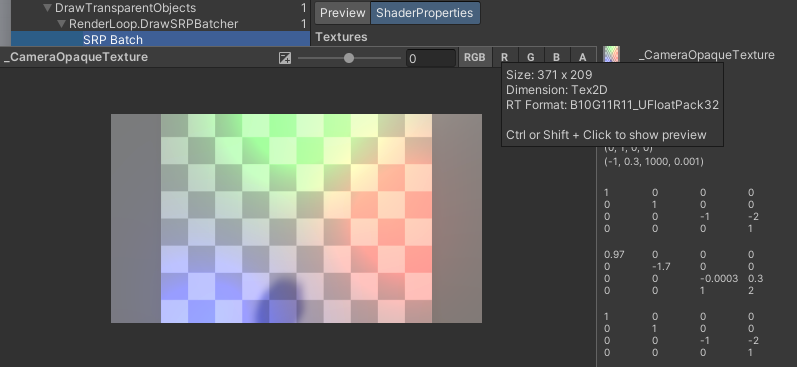Click the Textures section header
This screenshot has width=797, height=367.
pyautogui.click(x=342, y=37)
